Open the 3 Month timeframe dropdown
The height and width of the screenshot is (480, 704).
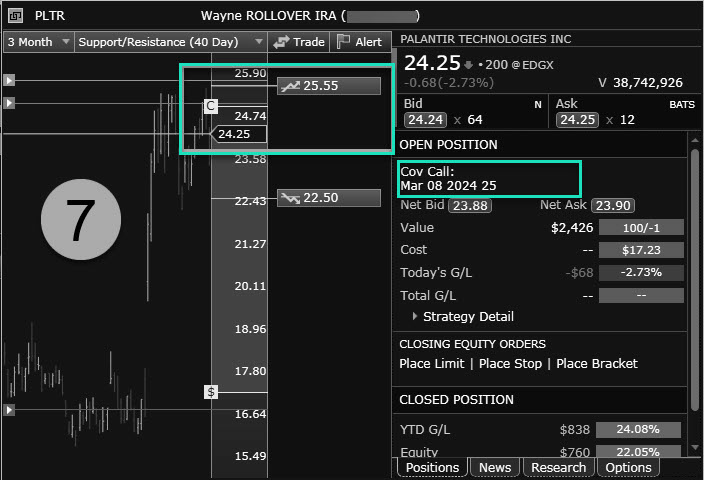pyautogui.click(x=38, y=42)
